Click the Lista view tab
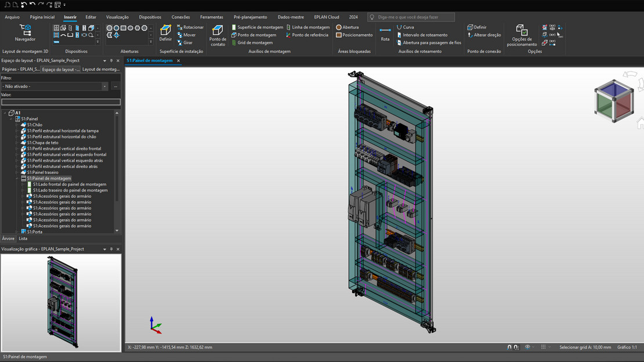 tap(23, 238)
